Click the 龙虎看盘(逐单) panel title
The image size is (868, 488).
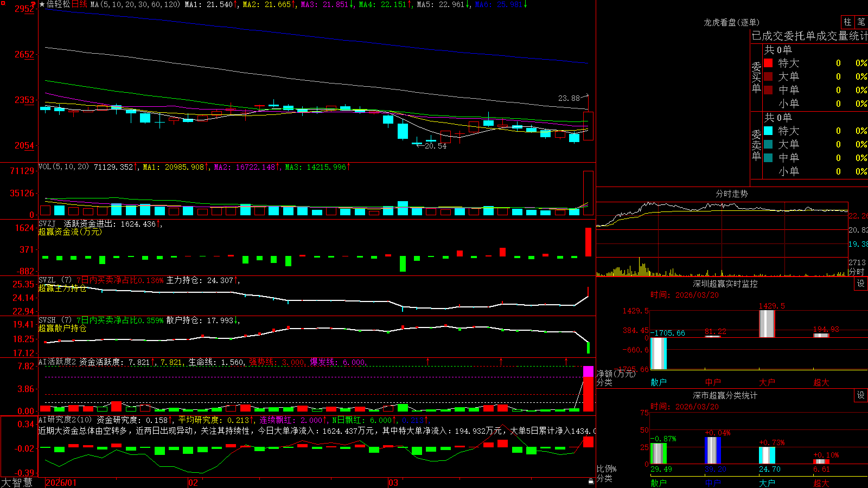[x=731, y=22]
